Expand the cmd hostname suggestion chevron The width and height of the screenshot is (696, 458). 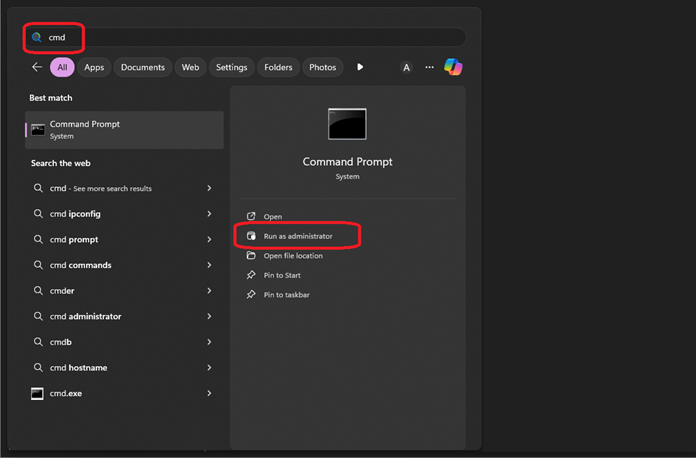coord(209,367)
